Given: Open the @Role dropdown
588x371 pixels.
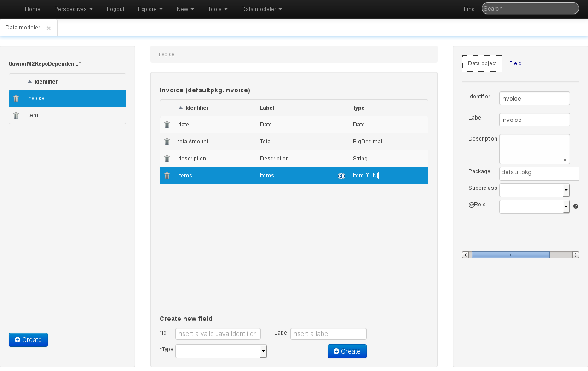Looking at the screenshot, I should 534,207.
